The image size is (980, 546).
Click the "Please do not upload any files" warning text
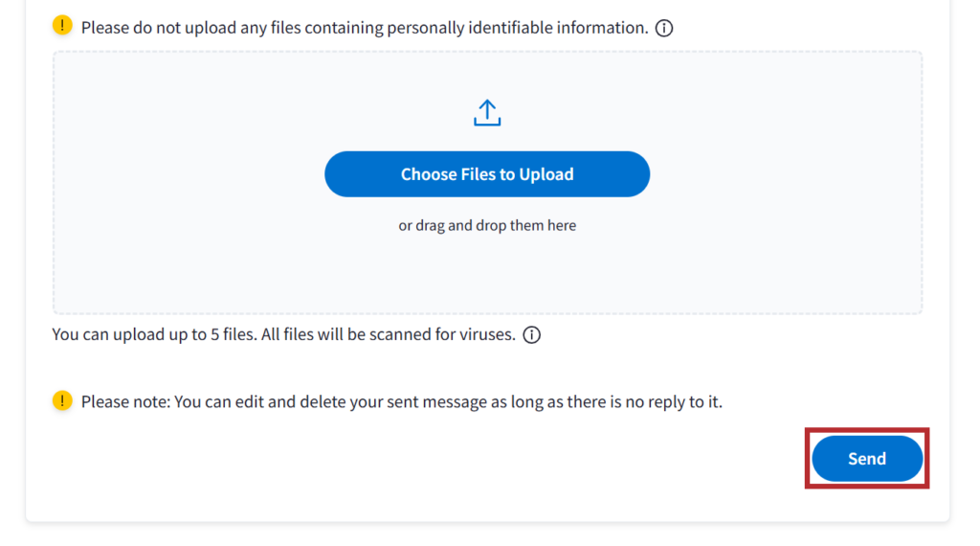click(220, 28)
